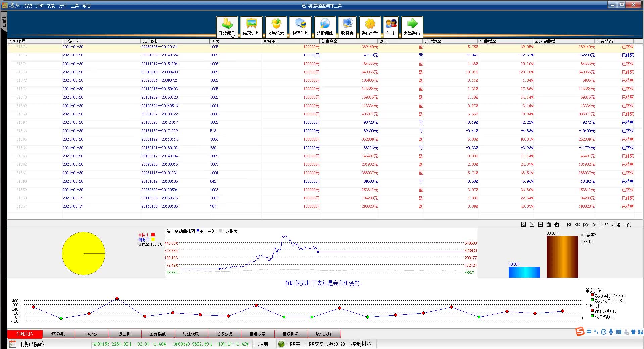Open the list settings gear icon
Image resolution: width=644 pixels, height=349 pixels.
(557, 224)
